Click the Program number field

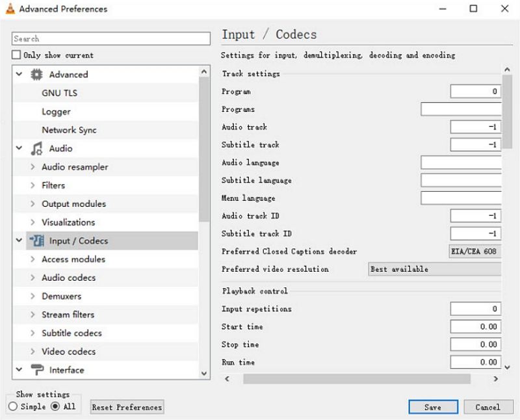point(476,91)
